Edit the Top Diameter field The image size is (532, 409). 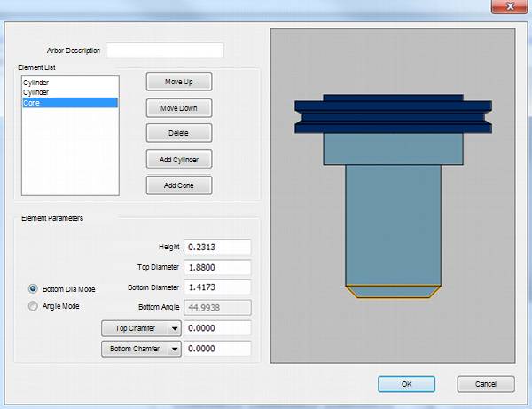(217, 267)
